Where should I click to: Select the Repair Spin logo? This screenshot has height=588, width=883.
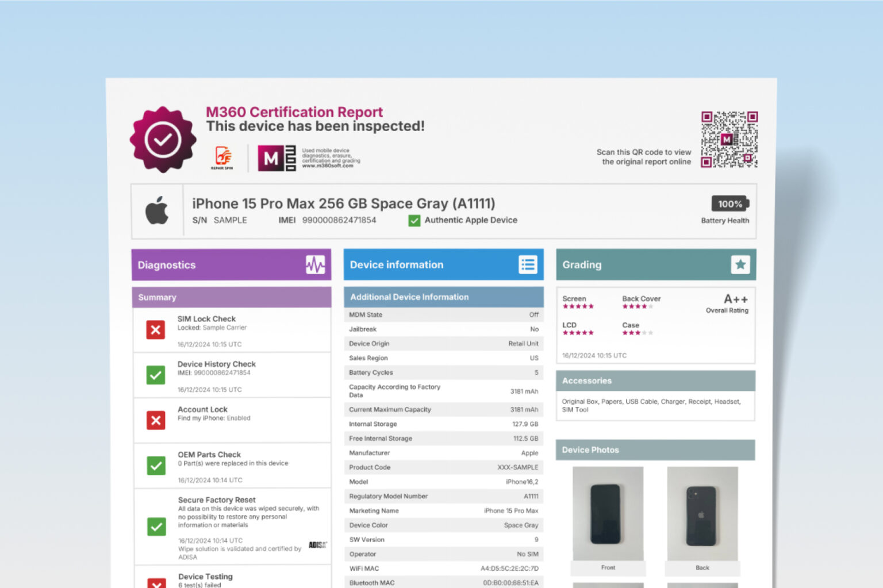pos(222,156)
